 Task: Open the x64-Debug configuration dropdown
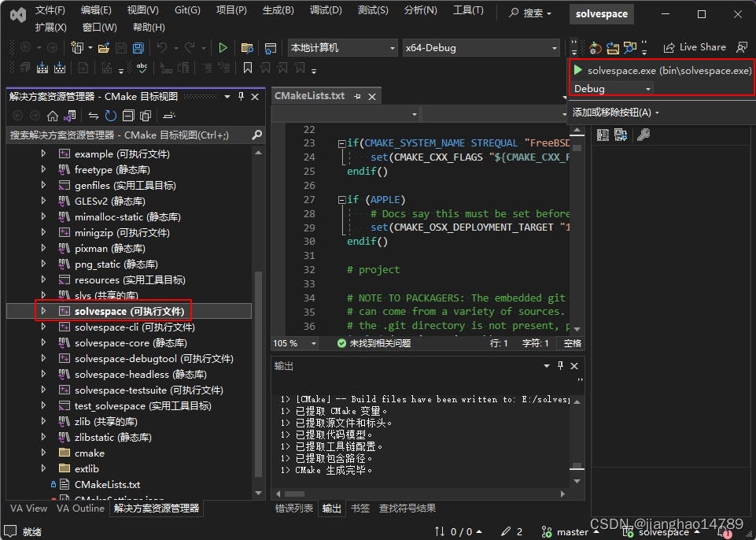[x=481, y=48]
